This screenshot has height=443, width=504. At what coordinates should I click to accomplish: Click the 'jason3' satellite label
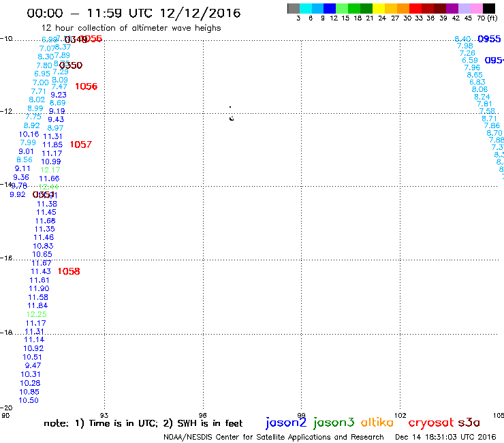334,423
